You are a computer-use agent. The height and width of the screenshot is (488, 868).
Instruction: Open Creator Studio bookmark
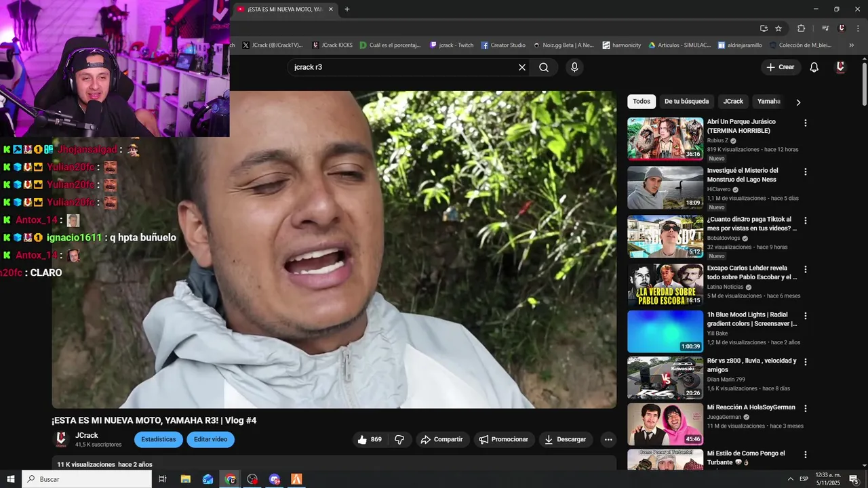[x=503, y=45]
